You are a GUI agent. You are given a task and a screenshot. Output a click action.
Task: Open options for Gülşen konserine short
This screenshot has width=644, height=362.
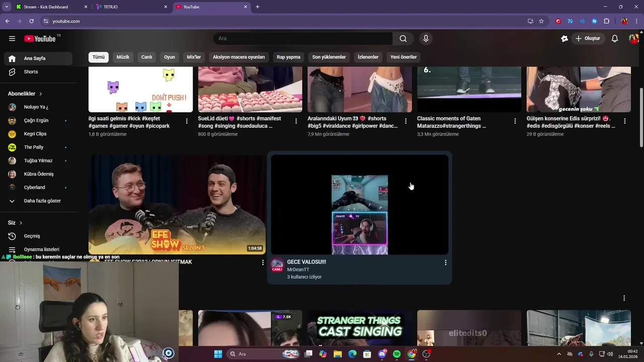pos(624,121)
